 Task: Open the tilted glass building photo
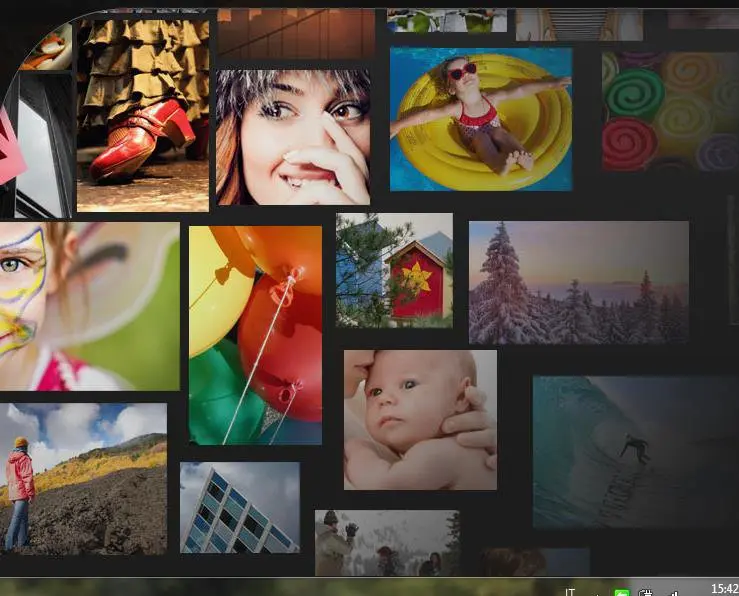tap(240, 507)
